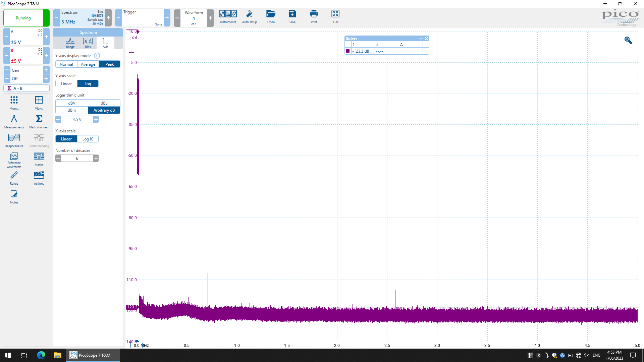
Task: Click the purple ruler color swatch
Action: [x=348, y=51]
